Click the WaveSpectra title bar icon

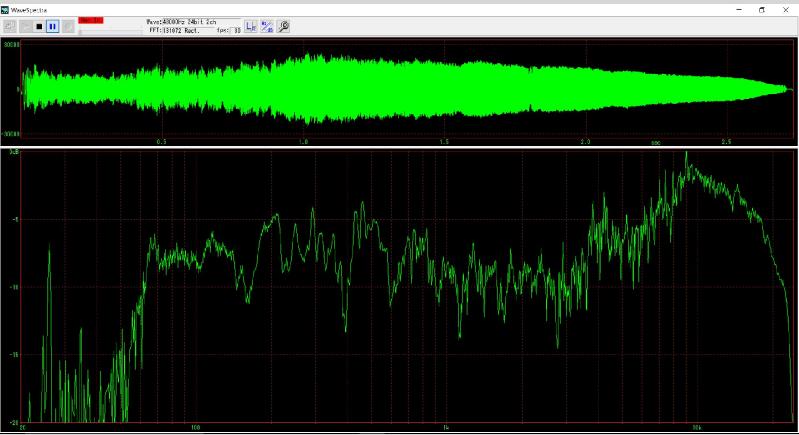pos(5,10)
